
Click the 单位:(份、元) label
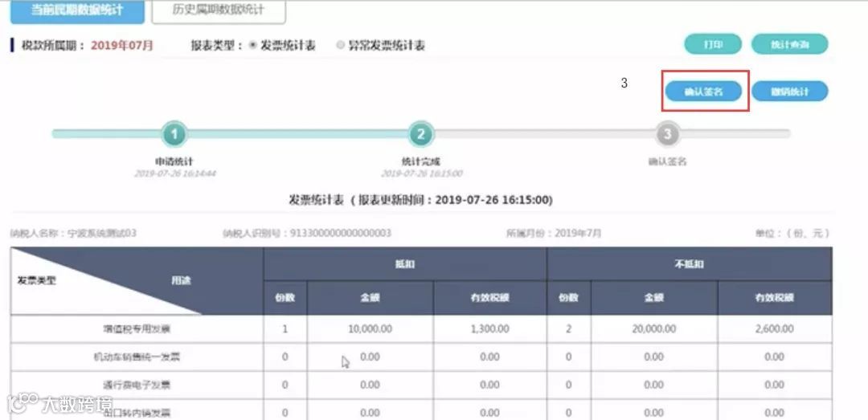point(792,233)
